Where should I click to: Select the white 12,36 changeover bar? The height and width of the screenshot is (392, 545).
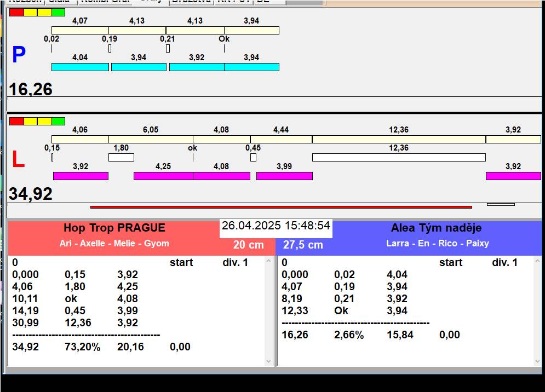(x=398, y=158)
